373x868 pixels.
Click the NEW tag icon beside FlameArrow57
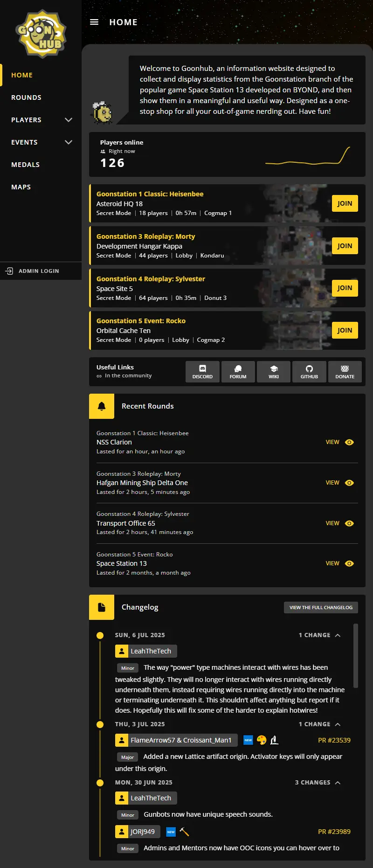(x=248, y=740)
